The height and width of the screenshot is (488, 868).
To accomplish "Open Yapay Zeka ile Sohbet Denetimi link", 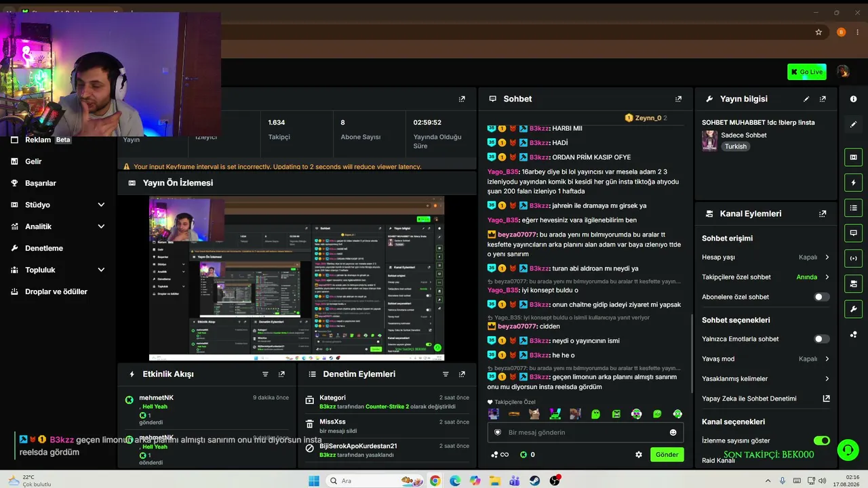I will point(766,399).
